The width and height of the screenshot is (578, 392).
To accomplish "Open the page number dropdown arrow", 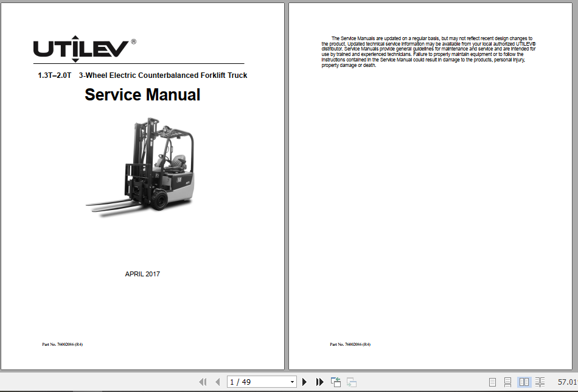I will coord(292,382).
